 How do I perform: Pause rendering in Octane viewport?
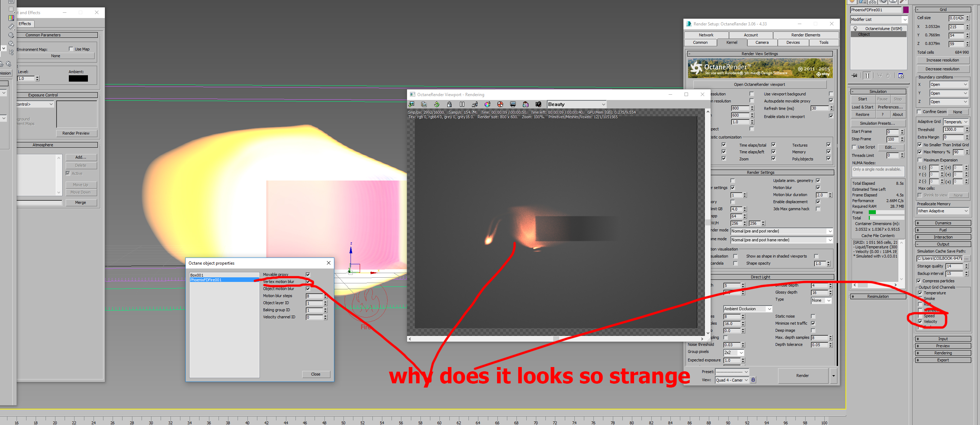(x=462, y=104)
